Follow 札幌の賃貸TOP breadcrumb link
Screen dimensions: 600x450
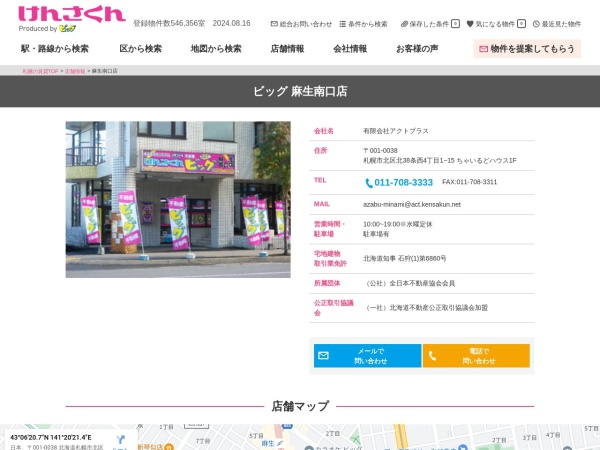[x=40, y=71]
